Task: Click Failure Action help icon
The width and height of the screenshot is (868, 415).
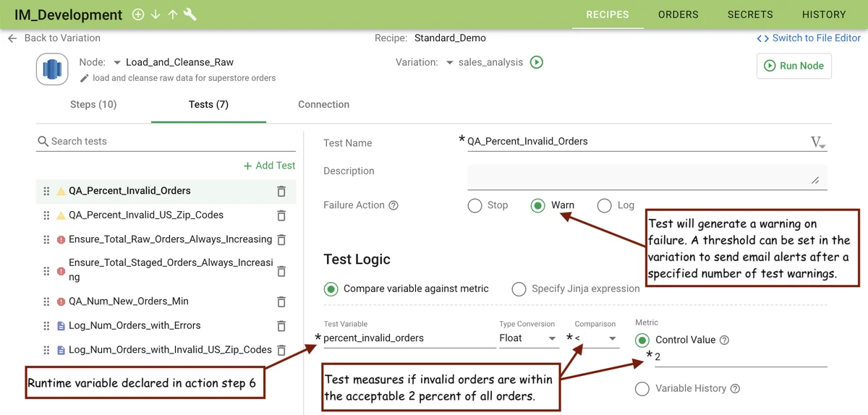Action: click(x=393, y=205)
